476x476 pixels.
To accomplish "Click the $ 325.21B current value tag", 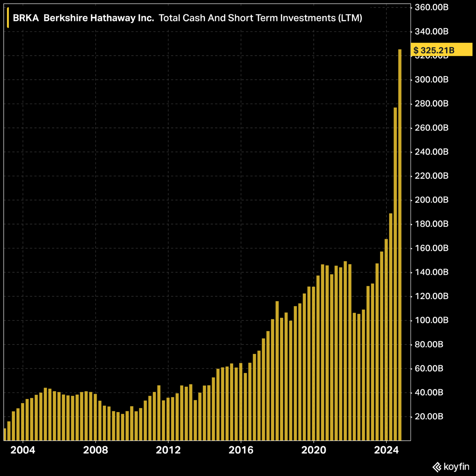I will (441, 50).
